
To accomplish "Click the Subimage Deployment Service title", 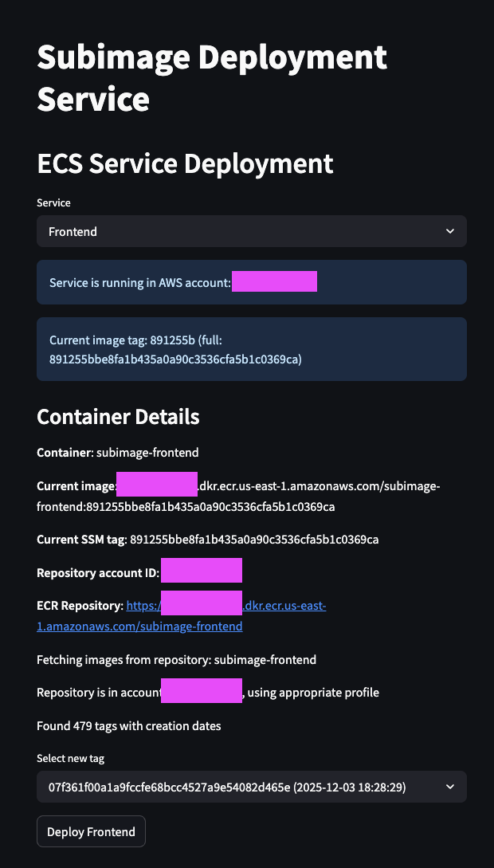I will (x=212, y=78).
